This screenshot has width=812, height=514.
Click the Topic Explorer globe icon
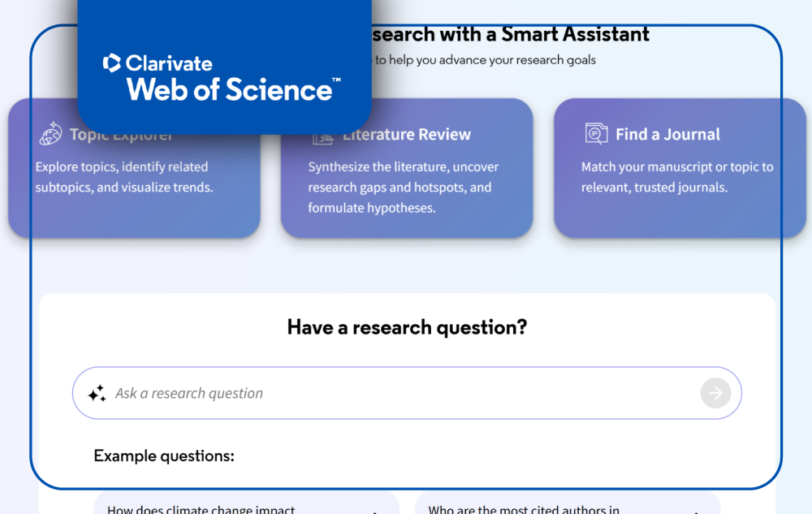click(50, 133)
